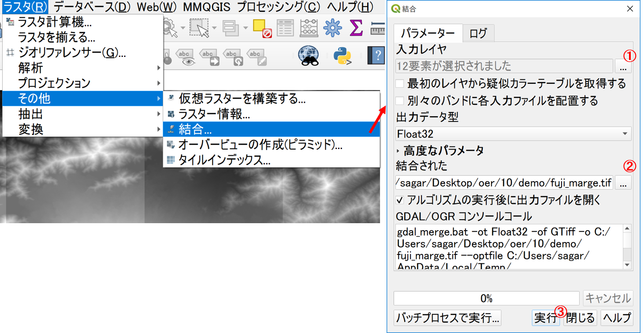
Task: Open dropdown arrow beside Select Features tool
Action: click(x=214, y=28)
